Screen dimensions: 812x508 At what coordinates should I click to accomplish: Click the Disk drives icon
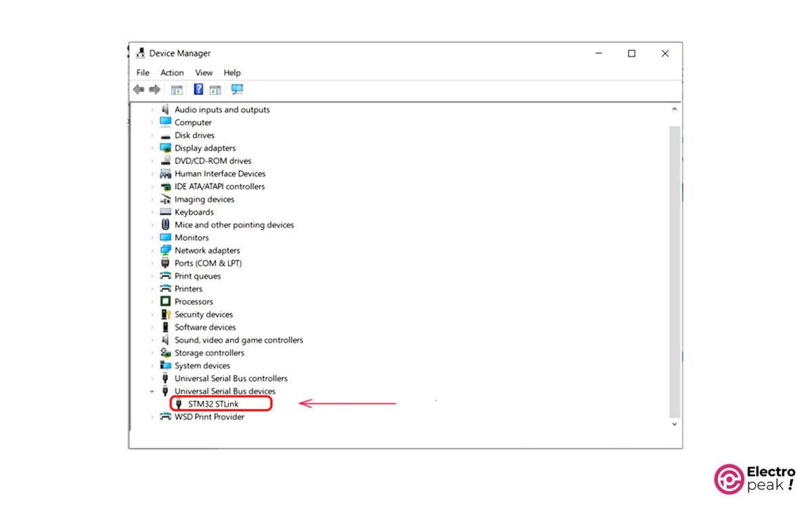[165, 135]
